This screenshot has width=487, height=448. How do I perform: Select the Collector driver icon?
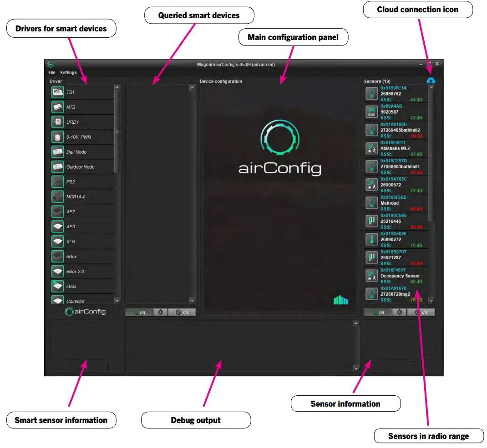[57, 300]
